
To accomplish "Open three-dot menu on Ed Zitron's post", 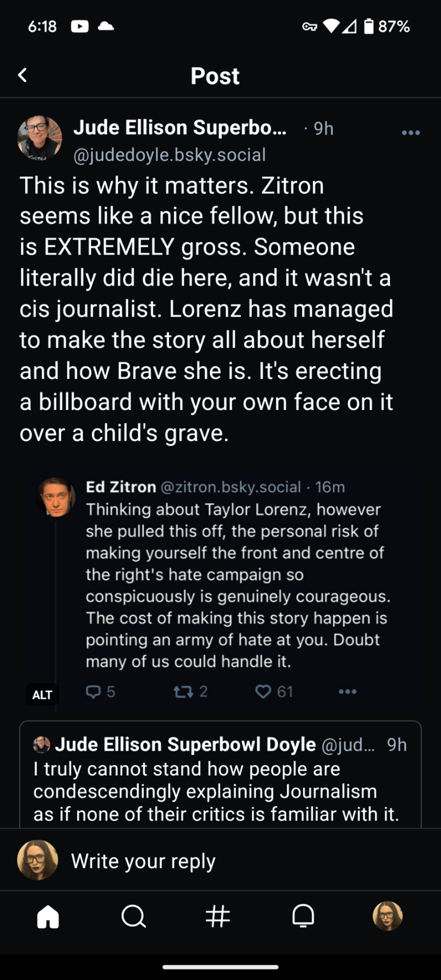I will [x=347, y=691].
